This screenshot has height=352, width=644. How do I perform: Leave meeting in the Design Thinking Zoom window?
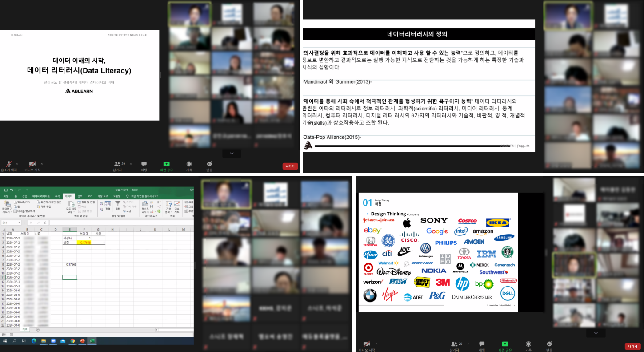[x=632, y=346]
